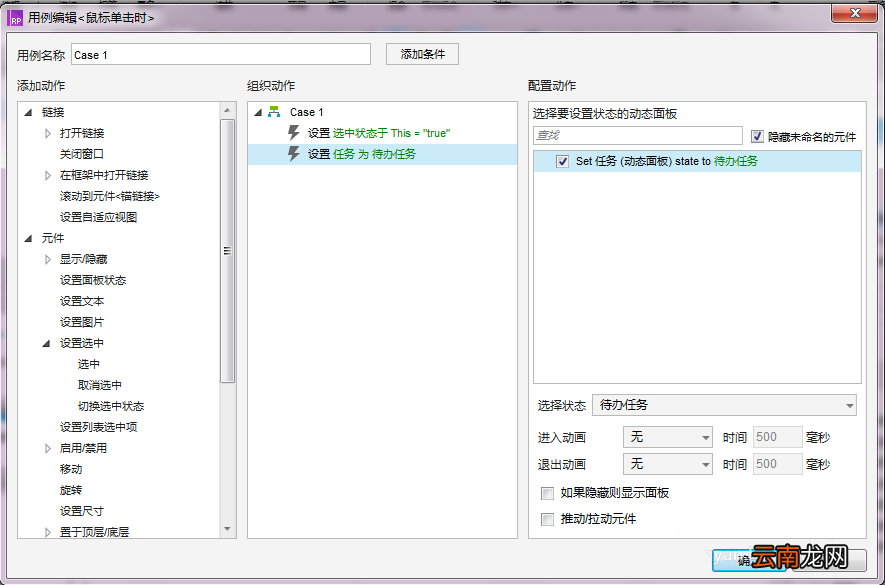The width and height of the screenshot is (885, 585).
Task: Open the 进入动画 dropdown
Action: pyautogui.click(x=668, y=437)
